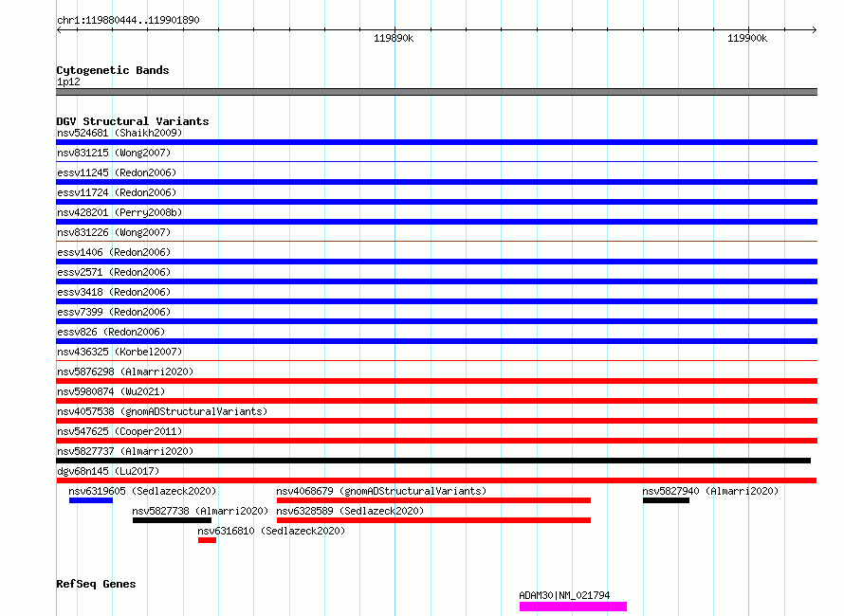Click the thin red nsv436325 line
This screenshot has width=844, height=616.
[x=436, y=360]
